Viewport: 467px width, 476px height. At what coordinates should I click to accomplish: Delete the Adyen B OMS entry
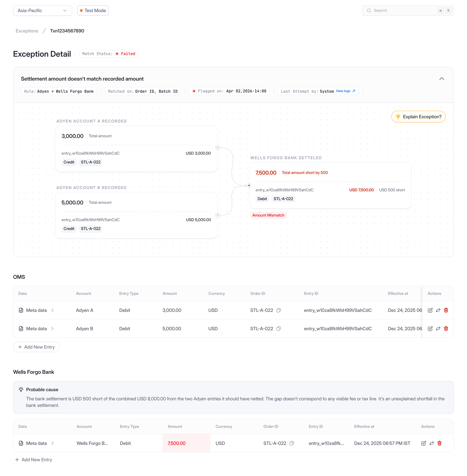click(446, 329)
